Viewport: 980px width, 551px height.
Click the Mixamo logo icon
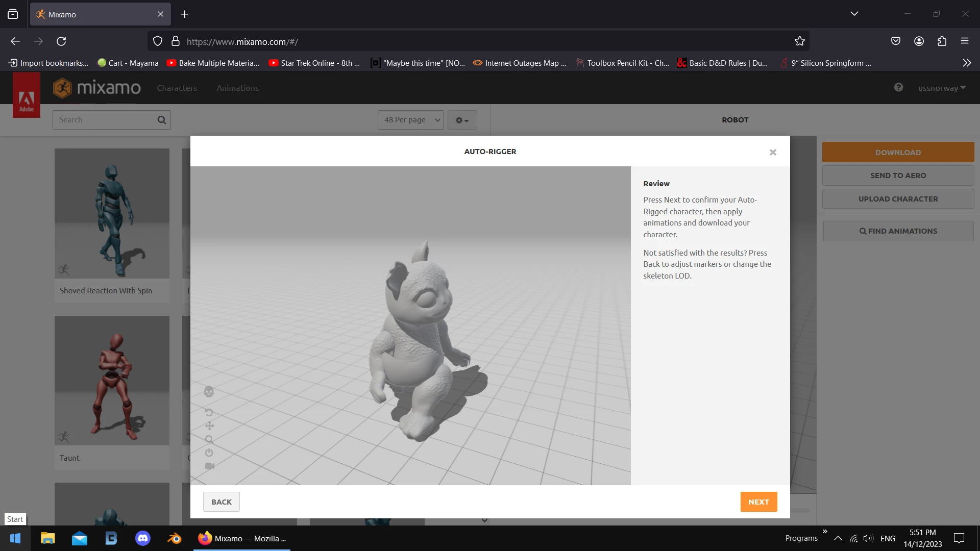(62, 88)
